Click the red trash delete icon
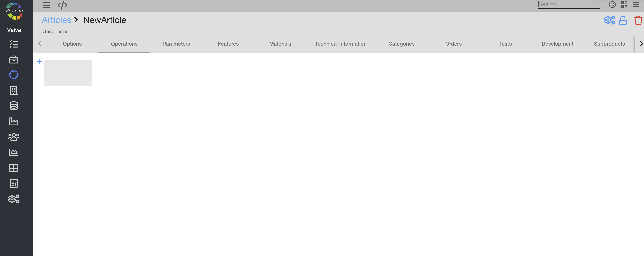Viewport: 644px width, 256px height. [x=638, y=20]
